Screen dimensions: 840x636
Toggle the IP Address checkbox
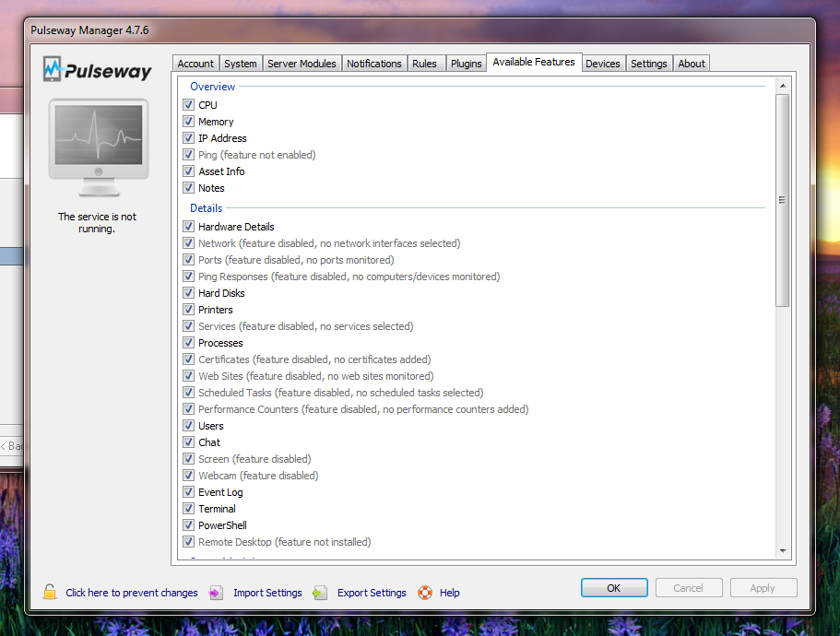[188, 138]
